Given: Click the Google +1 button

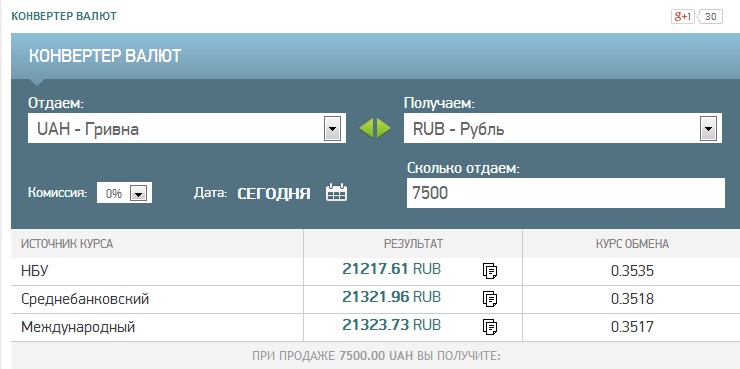Looking at the screenshot, I should click(x=682, y=17).
